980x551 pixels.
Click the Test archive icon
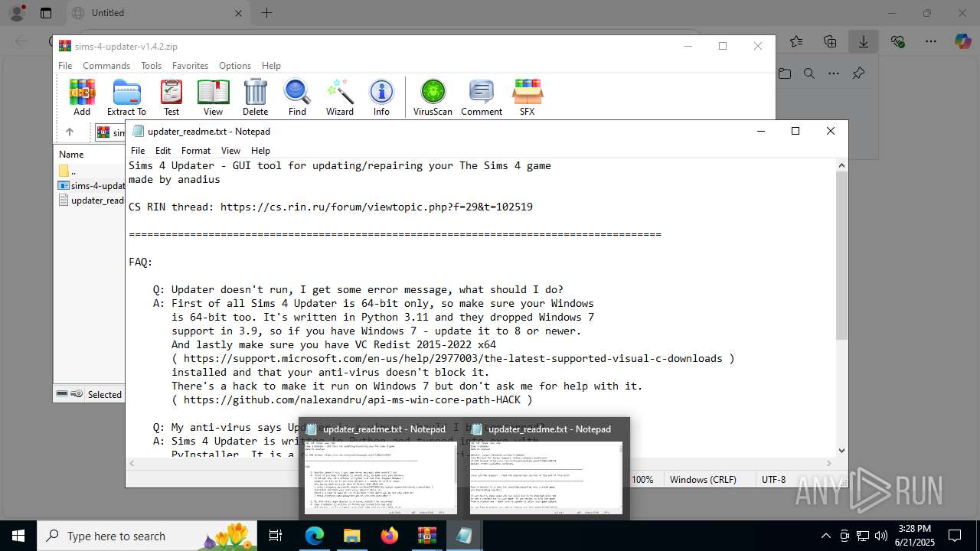[171, 97]
